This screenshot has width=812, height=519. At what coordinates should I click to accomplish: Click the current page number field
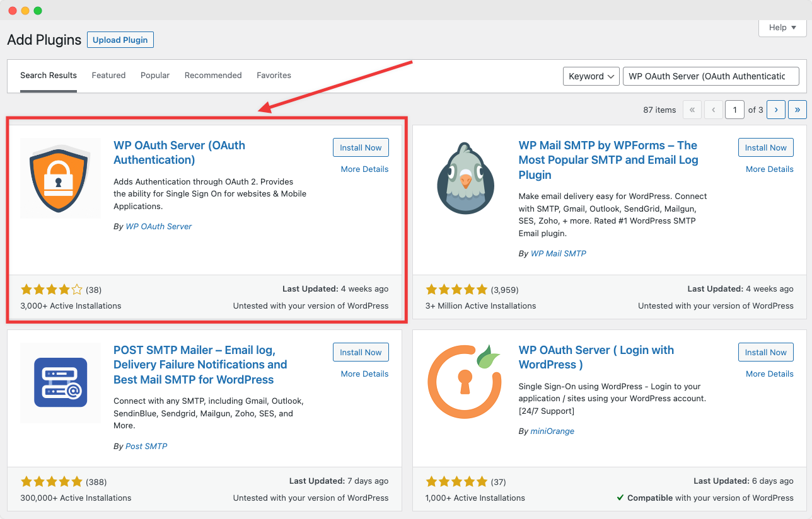pos(734,110)
